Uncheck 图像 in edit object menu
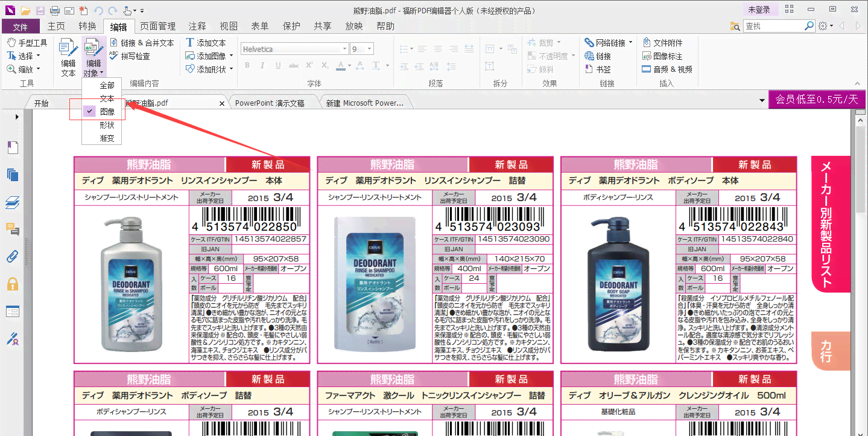The width and height of the screenshot is (868, 436). point(102,112)
